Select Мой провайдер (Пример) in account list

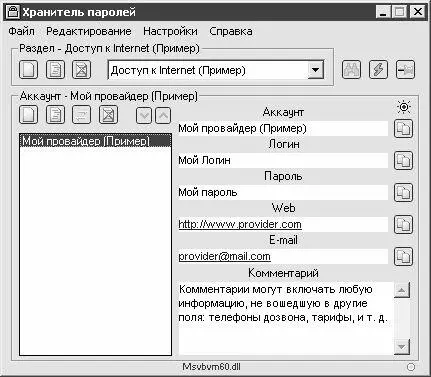tap(95, 141)
